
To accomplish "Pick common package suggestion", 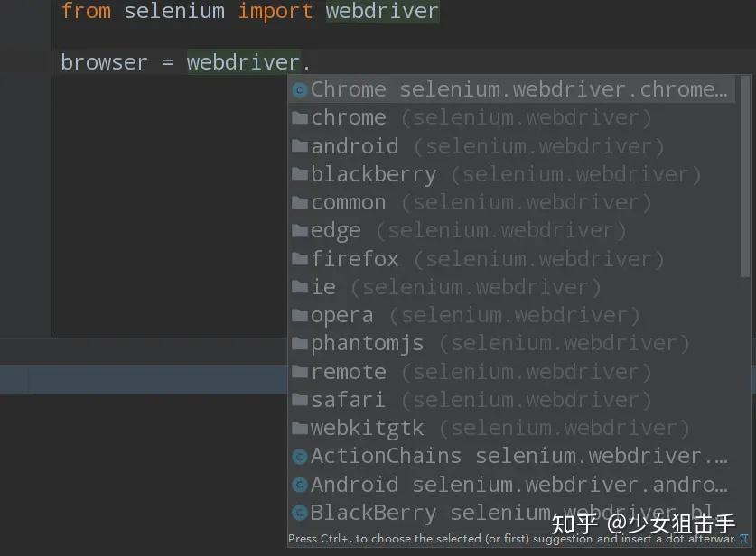I will [349, 203].
